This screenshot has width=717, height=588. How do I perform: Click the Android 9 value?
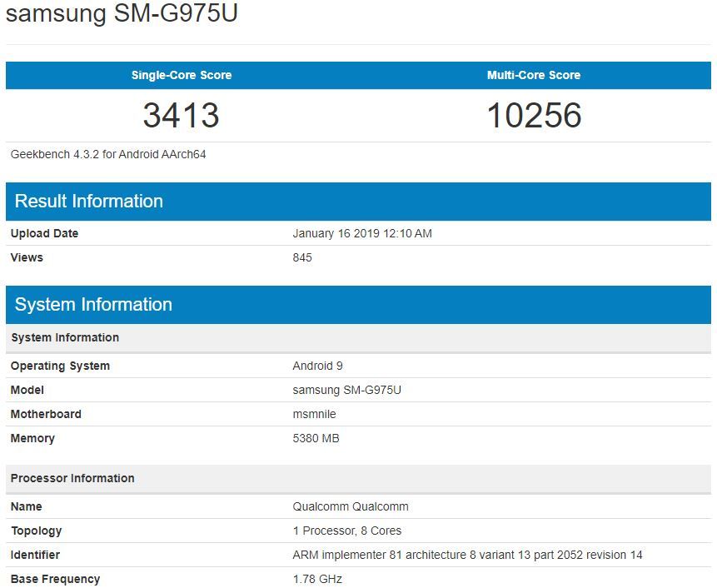[x=319, y=366]
